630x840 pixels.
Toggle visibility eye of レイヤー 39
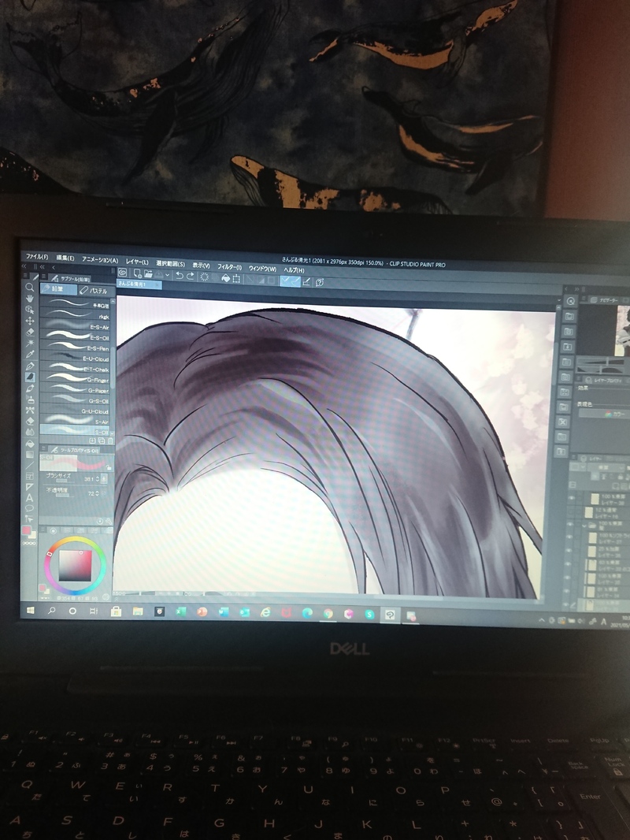click(571, 498)
